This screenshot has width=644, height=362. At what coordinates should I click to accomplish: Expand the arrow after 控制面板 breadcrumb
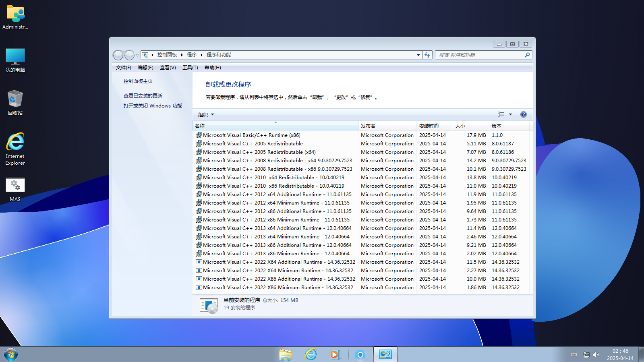182,55
